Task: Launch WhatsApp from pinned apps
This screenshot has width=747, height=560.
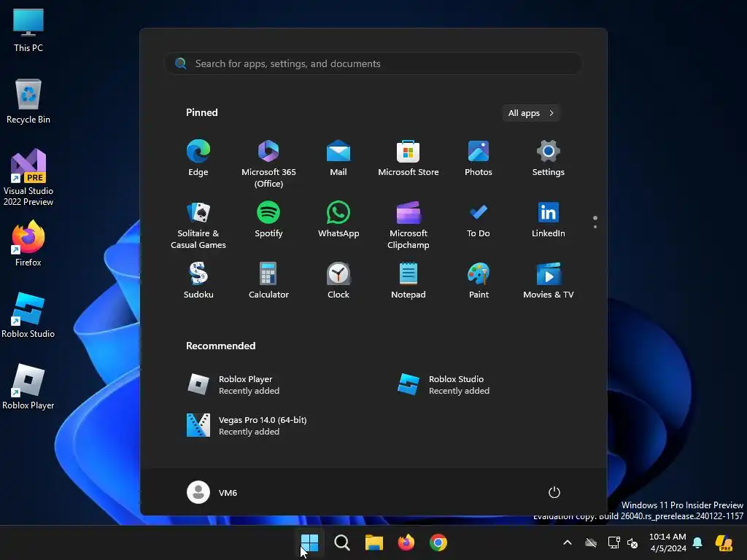Action: tap(338, 219)
